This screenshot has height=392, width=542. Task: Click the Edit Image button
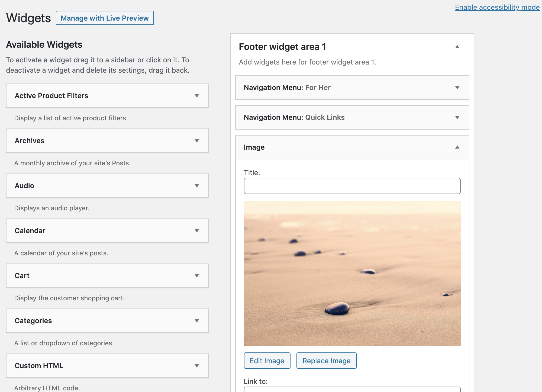coord(267,361)
